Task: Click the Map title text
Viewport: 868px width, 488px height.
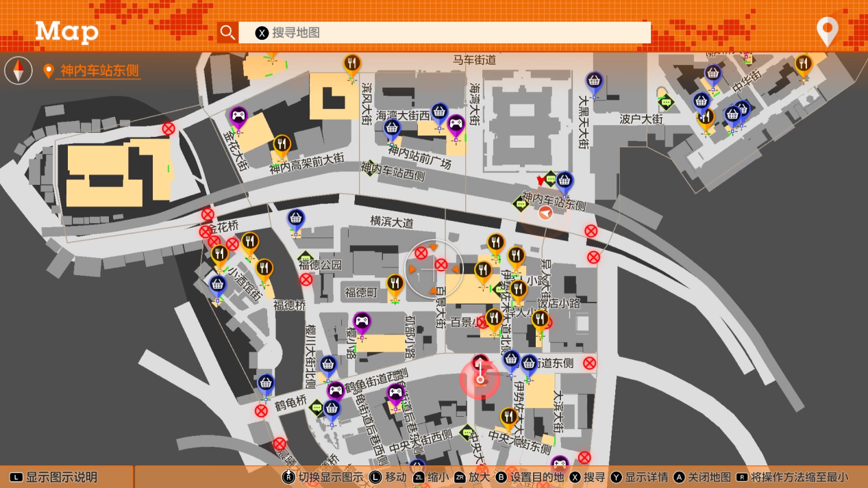Action: [66, 31]
